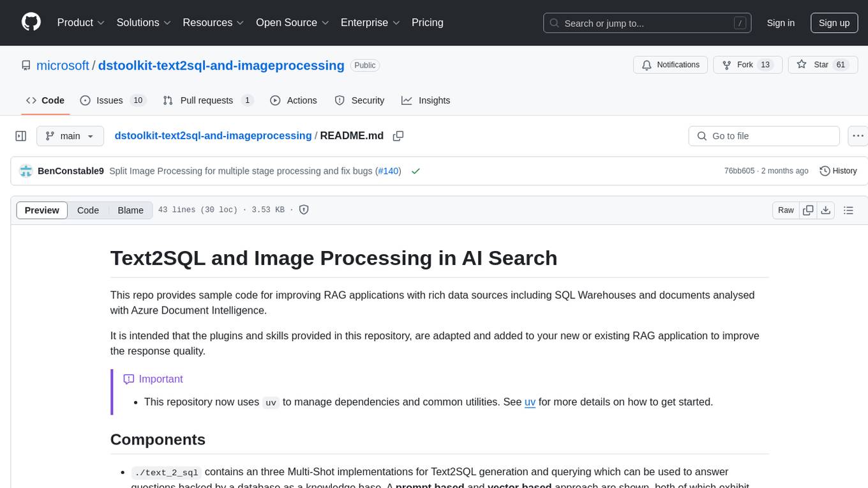
Task: Focus the Search or jump to field
Action: click(647, 23)
